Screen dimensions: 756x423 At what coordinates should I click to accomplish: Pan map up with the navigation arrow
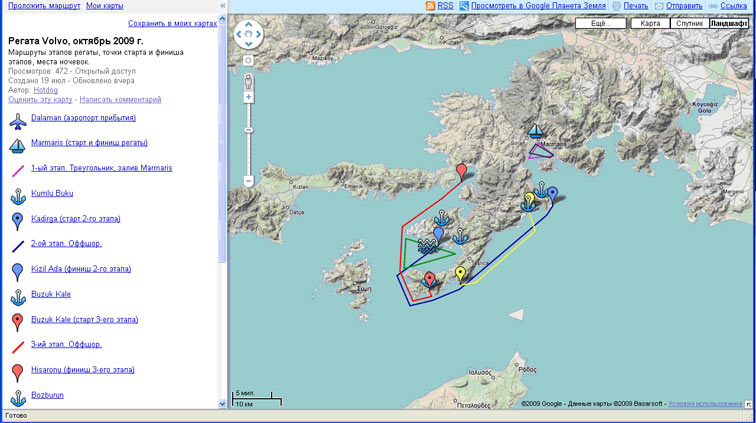pyautogui.click(x=248, y=24)
